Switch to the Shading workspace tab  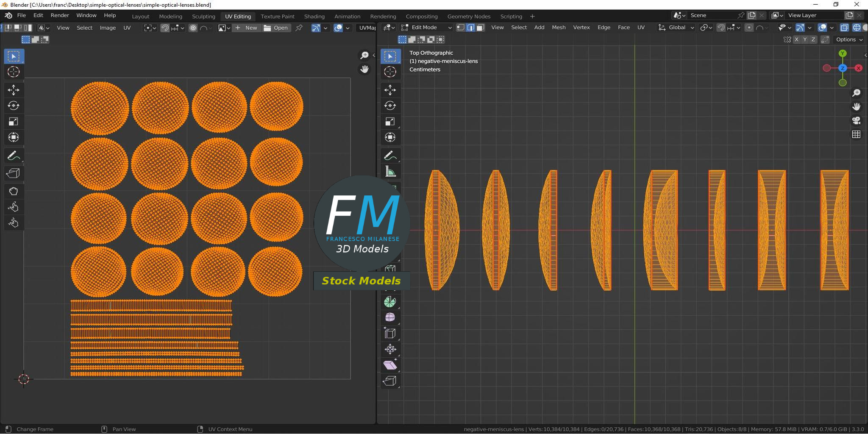314,16
